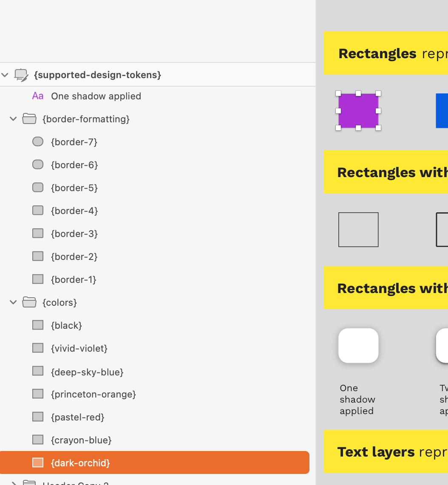The width and height of the screenshot is (448, 485).
Task: Click the folder icon of {colors} group
Action: coord(29,302)
